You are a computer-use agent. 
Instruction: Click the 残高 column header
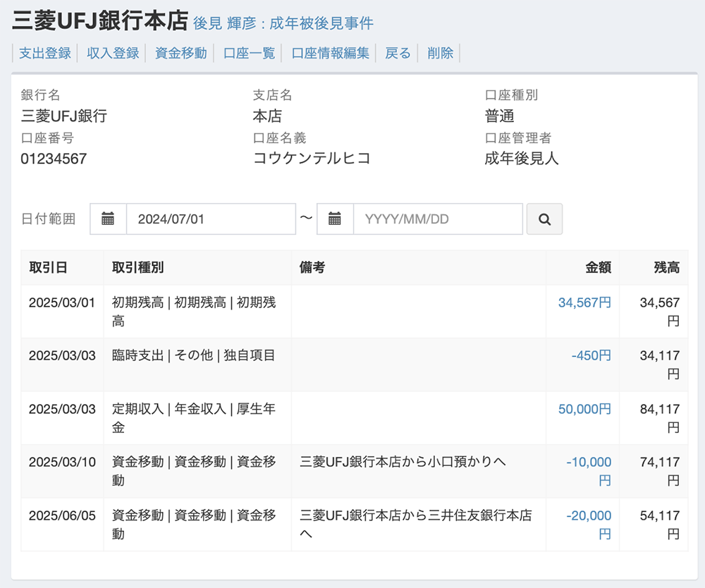click(666, 267)
